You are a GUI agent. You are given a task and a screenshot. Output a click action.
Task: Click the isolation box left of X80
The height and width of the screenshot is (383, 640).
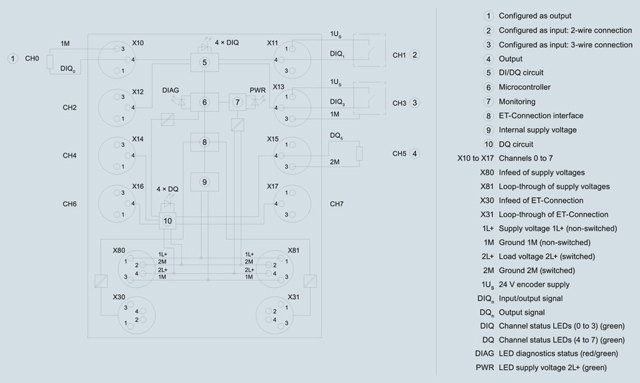(101, 281)
